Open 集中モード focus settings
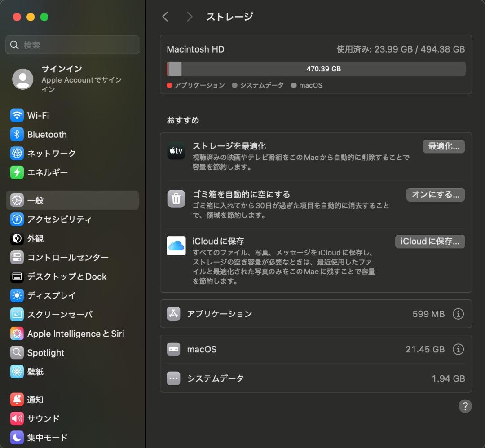The image size is (485, 448). (x=72, y=438)
